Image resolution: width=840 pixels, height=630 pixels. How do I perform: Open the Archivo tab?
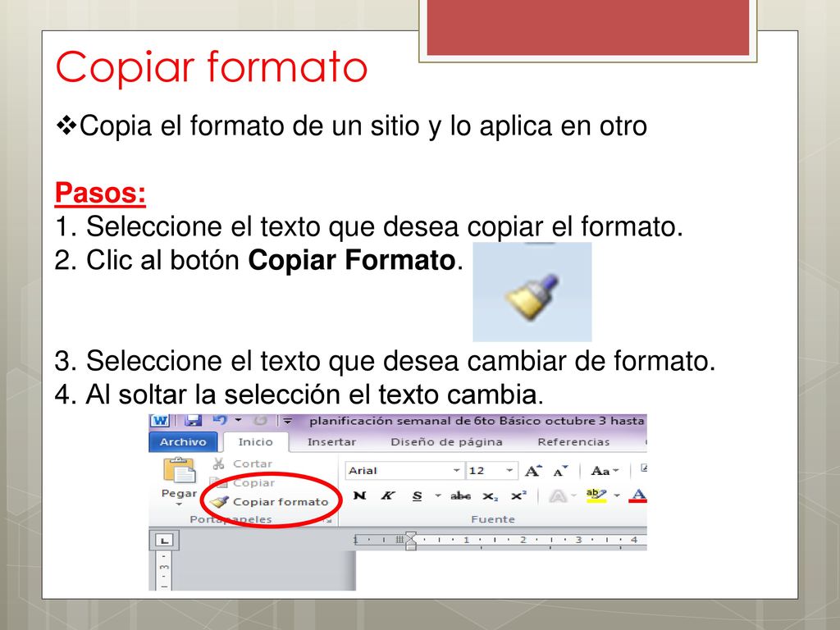tap(183, 442)
